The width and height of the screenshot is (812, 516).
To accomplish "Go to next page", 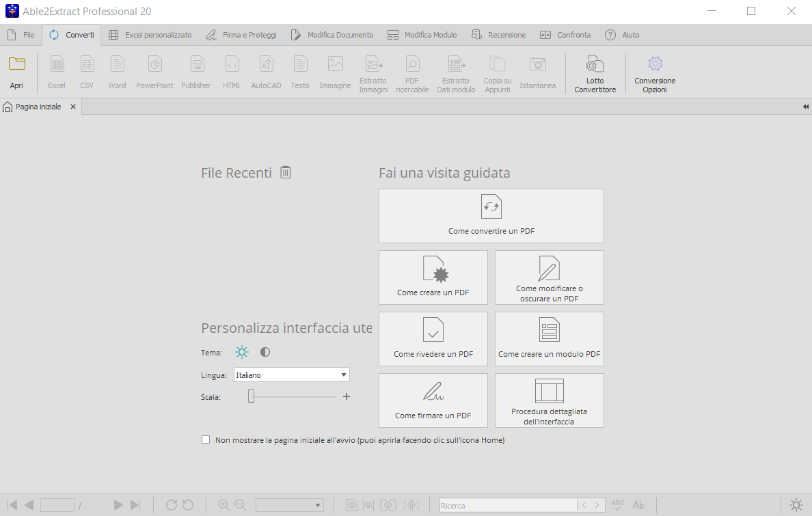I will [118, 504].
